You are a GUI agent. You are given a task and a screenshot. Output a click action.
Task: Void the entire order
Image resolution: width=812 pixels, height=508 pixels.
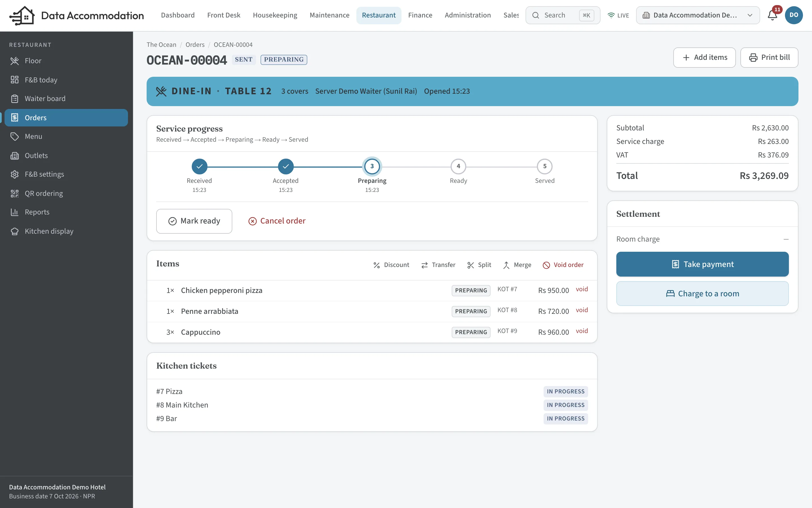tap(563, 265)
